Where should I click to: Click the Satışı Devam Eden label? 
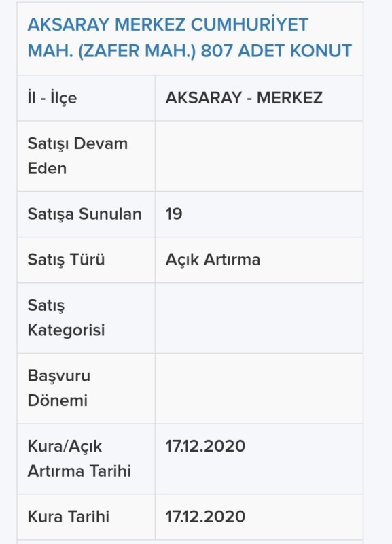pyautogui.click(x=77, y=156)
